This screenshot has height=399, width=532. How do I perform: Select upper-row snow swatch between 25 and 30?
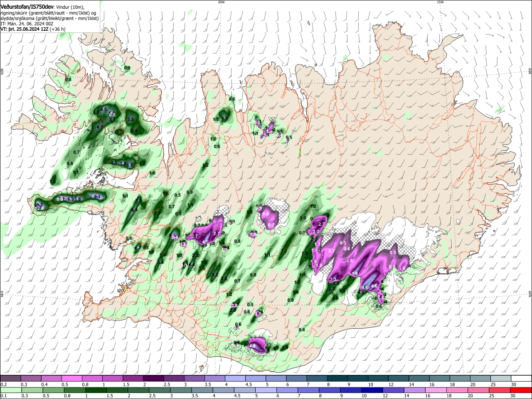[501, 379]
